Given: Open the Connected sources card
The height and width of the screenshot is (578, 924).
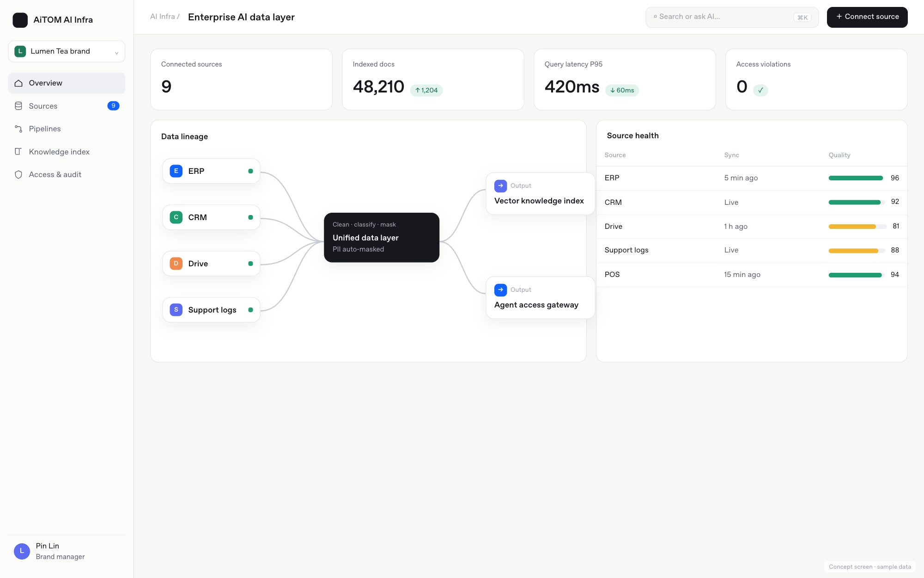Looking at the screenshot, I should point(241,80).
